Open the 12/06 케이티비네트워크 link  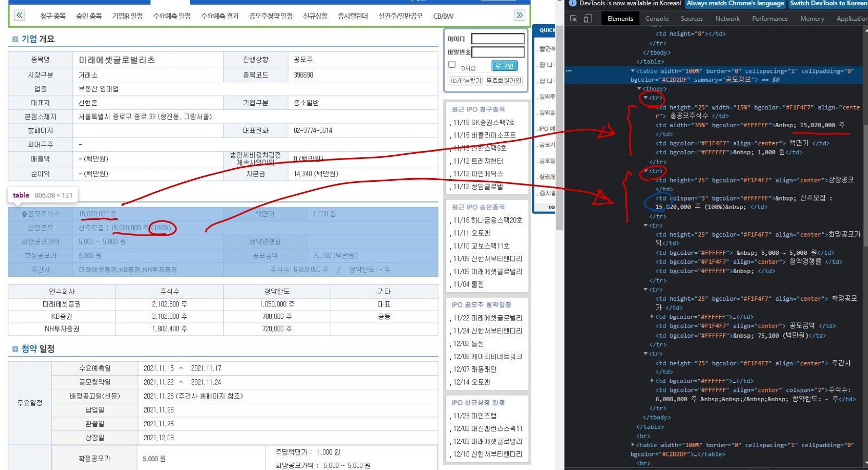pyautogui.click(x=487, y=357)
